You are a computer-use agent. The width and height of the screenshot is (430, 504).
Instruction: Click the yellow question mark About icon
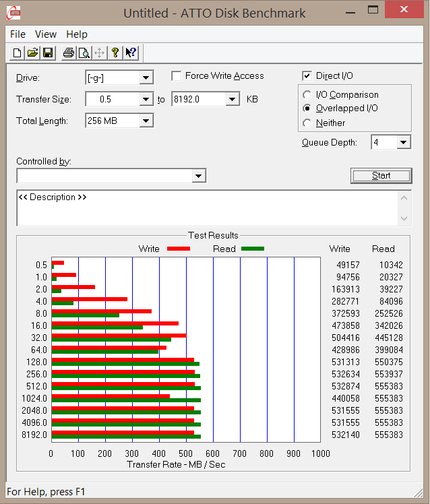115,53
